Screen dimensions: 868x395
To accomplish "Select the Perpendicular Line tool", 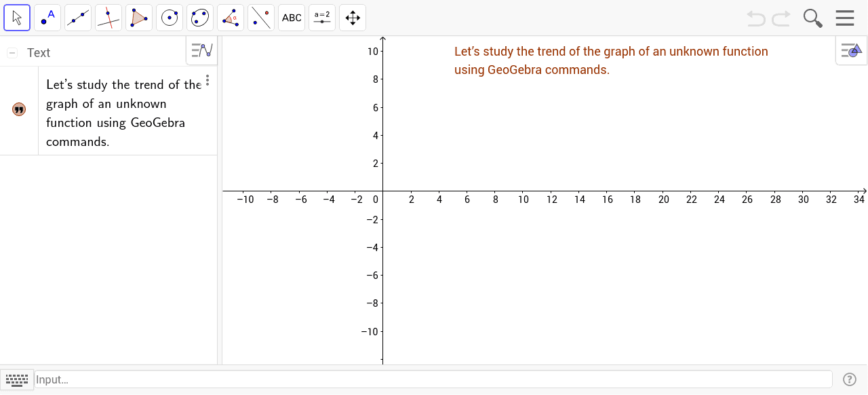I will (108, 18).
